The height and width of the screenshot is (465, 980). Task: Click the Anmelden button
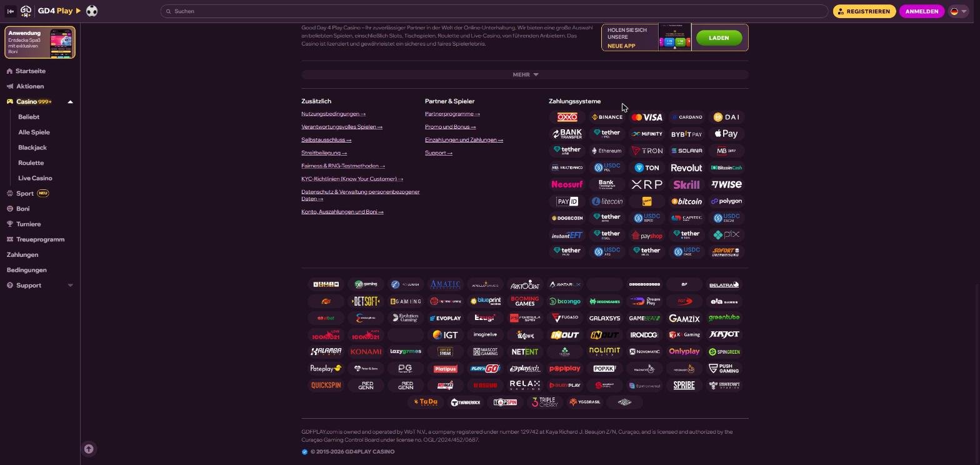click(922, 11)
